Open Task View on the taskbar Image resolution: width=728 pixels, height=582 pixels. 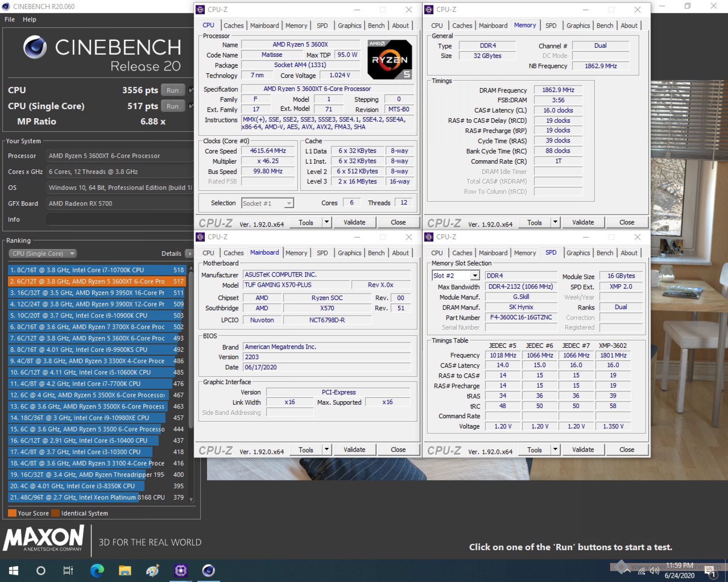tap(68, 570)
